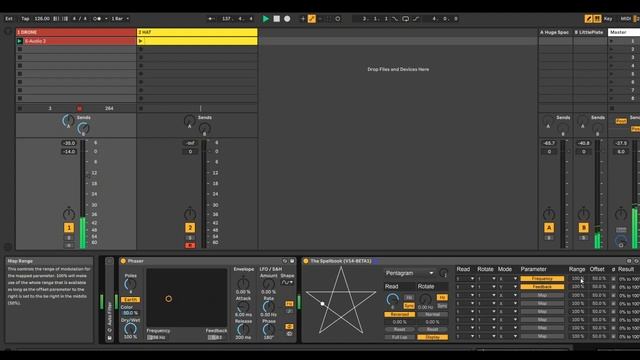Enable MIDI Arrangement Overdub plus icon
Image resolution: width=640 pixels, height=360 pixels.
[x=303, y=19]
